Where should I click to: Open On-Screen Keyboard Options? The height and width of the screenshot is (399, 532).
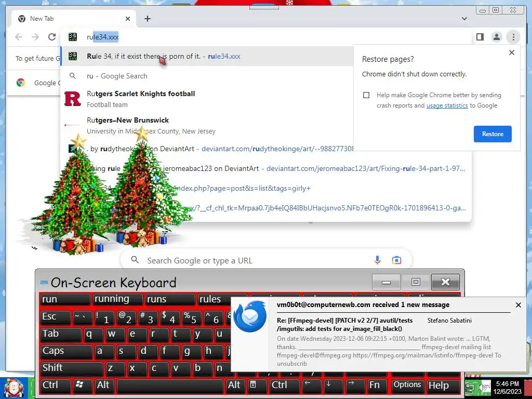click(x=407, y=385)
